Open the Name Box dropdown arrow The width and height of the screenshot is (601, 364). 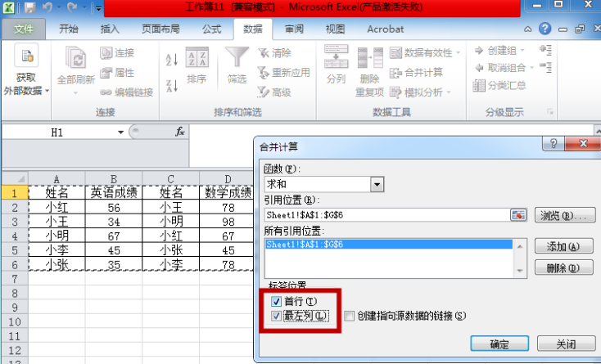[x=120, y=133]
